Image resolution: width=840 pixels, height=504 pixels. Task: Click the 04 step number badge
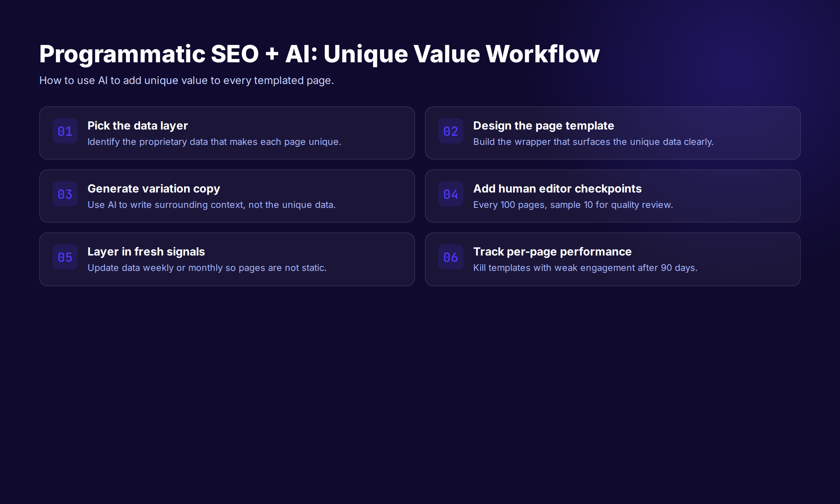click(451, 194)
